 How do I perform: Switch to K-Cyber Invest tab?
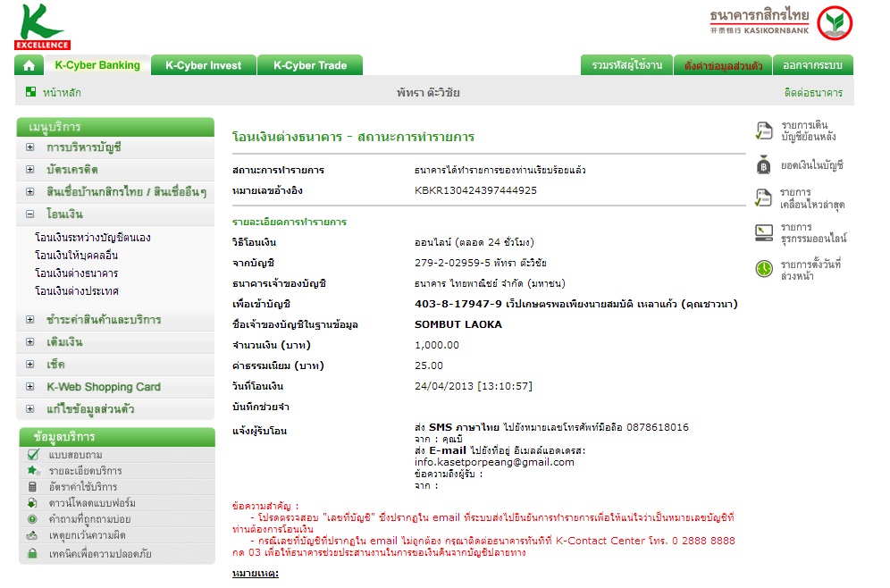point(203,65)
